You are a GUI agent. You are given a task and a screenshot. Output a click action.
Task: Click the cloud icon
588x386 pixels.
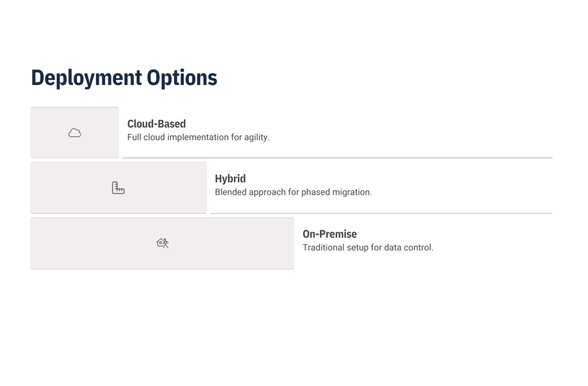pos(75,133)
